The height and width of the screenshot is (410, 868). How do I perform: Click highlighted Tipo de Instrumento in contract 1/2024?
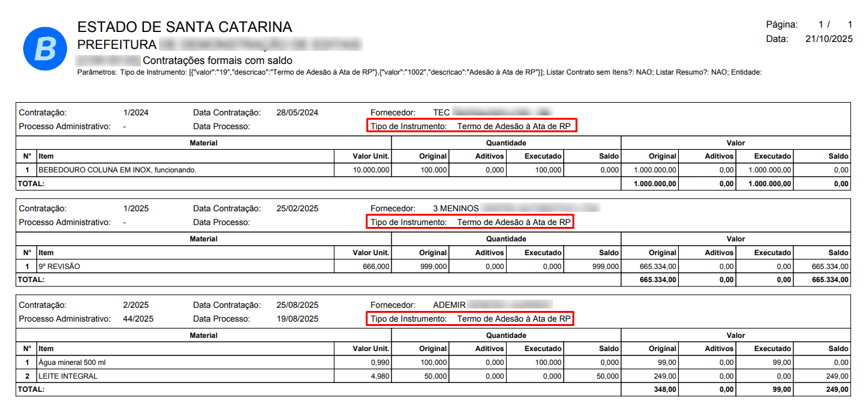pos(470,126)
